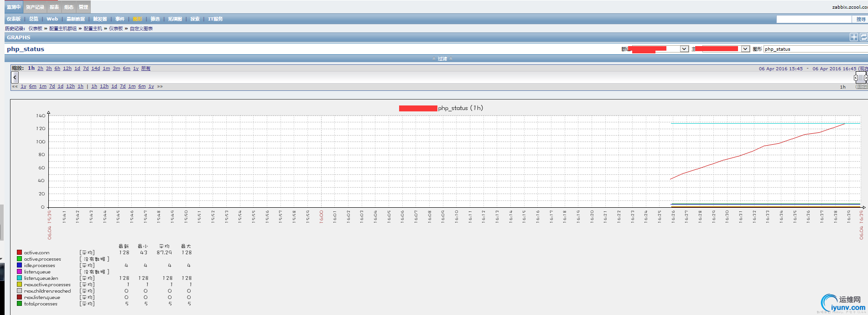Click the «« move-back arrows

point(15,86)
